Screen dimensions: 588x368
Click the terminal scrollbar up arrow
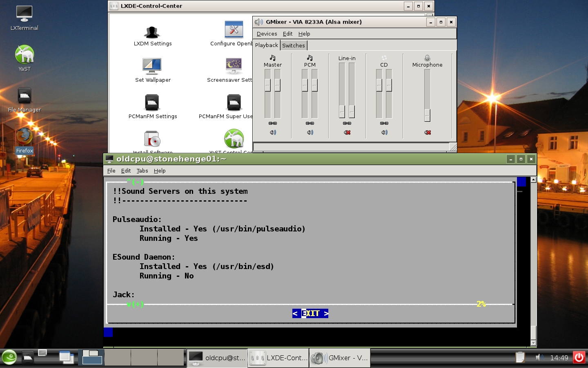pyautogui.click(x=533, y=180)
